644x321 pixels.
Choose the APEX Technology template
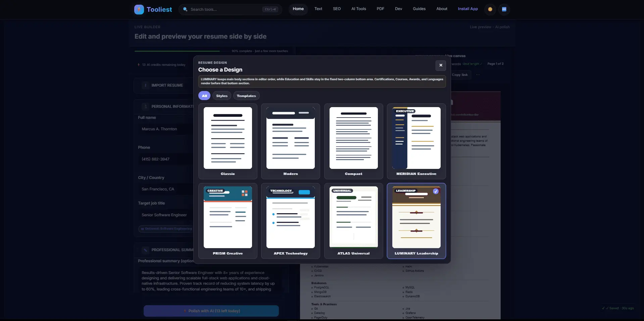pyautogui.click(x=291, y=221)
